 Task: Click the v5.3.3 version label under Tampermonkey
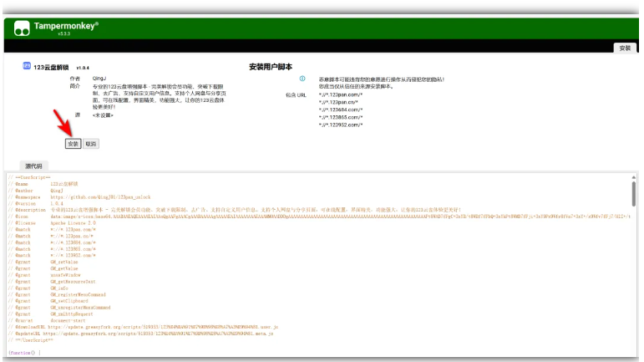(x=64, y=33)
